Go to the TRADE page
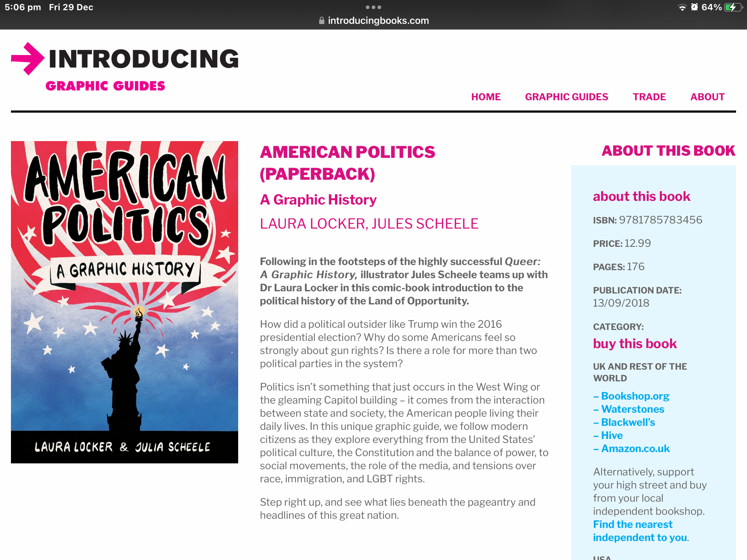Screen dimensions: 747x560 click(649, 97)
